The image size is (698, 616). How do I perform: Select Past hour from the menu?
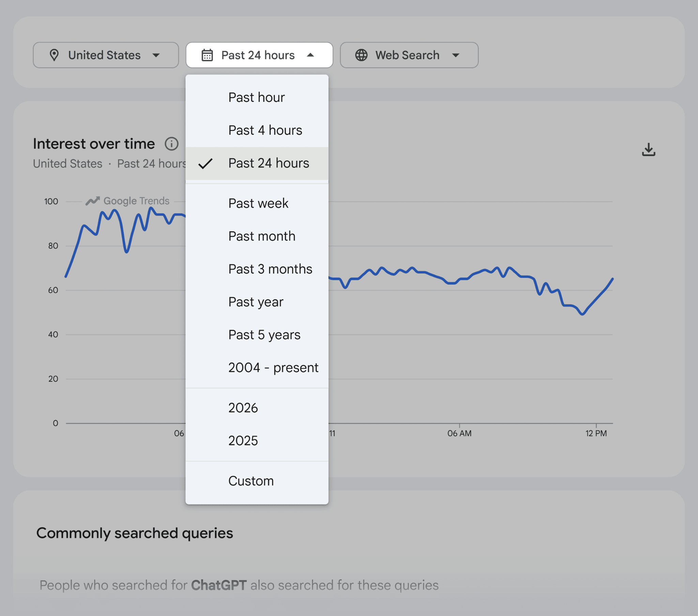click(256, 97)
